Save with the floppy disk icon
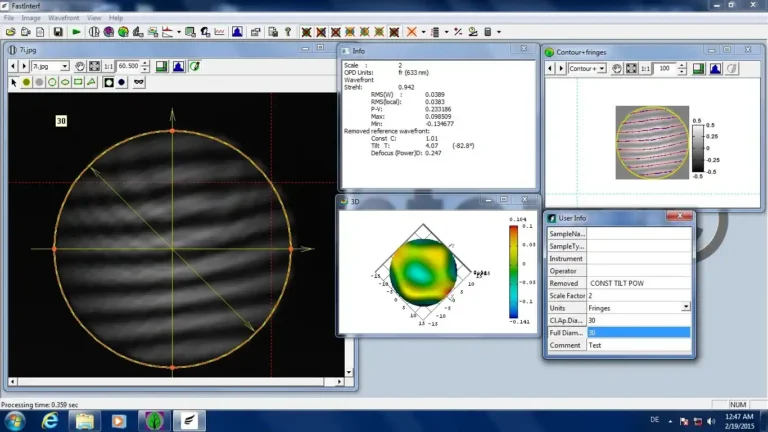 click(58, 32)
